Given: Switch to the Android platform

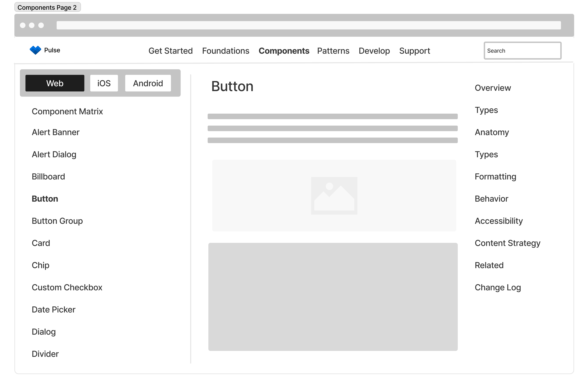Looking at the screenshot, I should [148, 83].
